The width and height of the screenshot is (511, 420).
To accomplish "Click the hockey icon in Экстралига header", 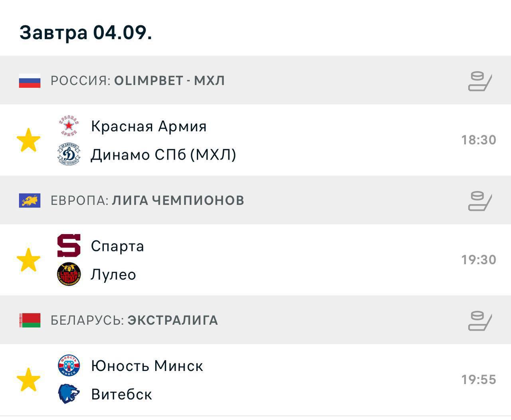I will click(x=480, y=321).
